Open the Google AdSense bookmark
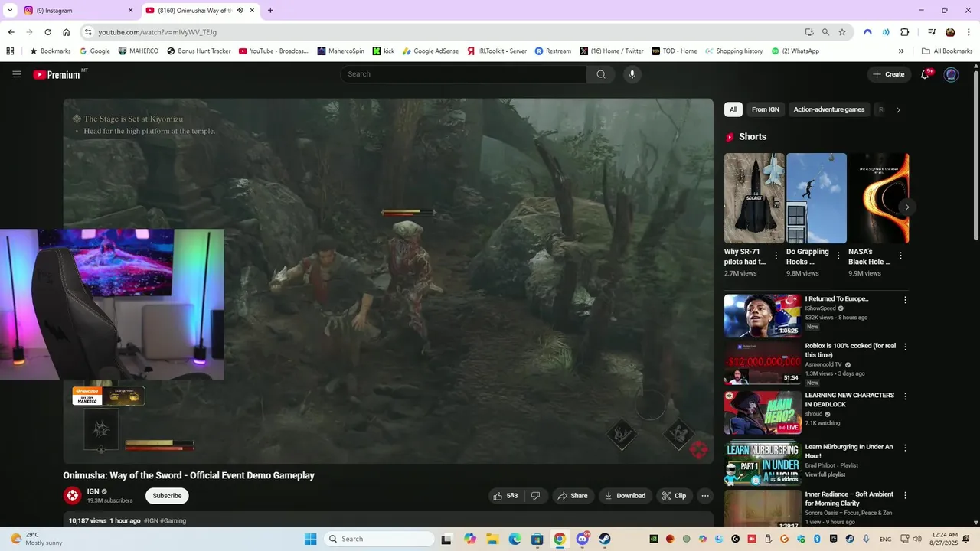 [430, 51]
